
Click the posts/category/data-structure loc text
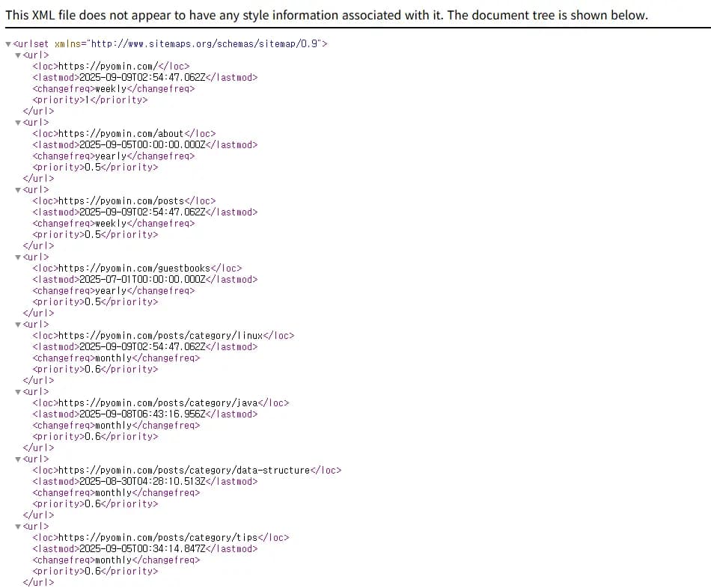184,470
